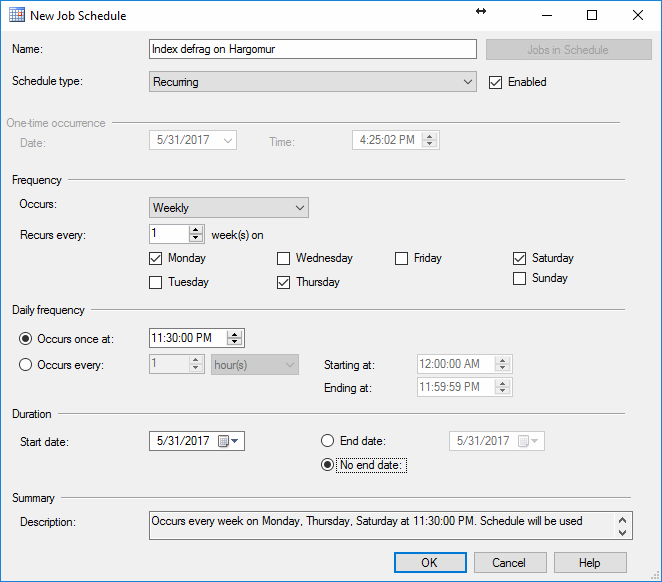Decrease the Recurs every weeks value
Screen dimensions: 662x582
pos(196,238)
